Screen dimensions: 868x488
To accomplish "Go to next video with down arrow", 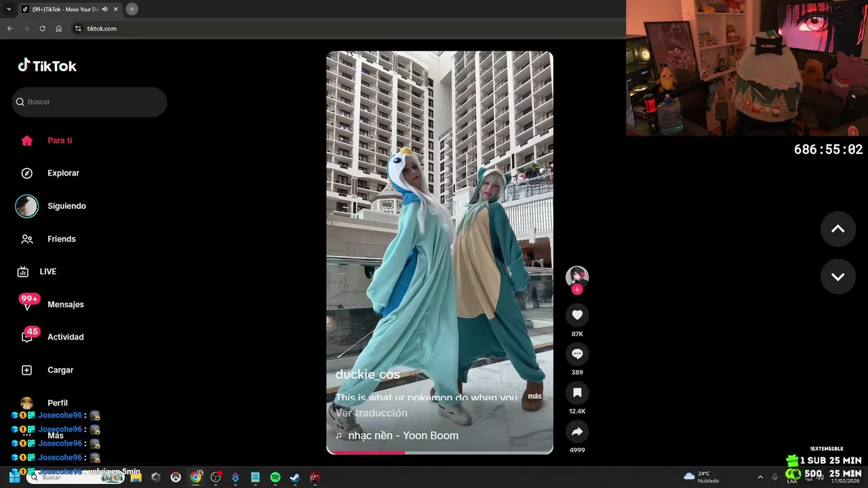I will (838, 277).
